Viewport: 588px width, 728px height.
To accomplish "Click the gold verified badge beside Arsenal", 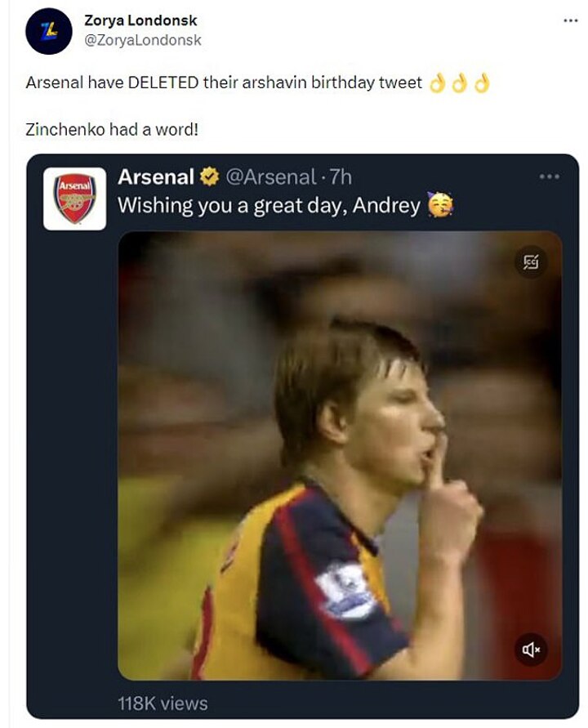I will click(x=210, y=176).
